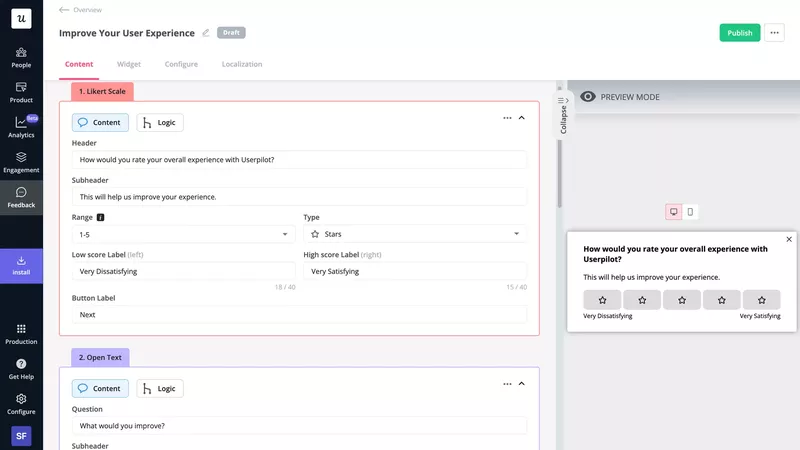
Task: Click the green Publish button
Action: 739,33
